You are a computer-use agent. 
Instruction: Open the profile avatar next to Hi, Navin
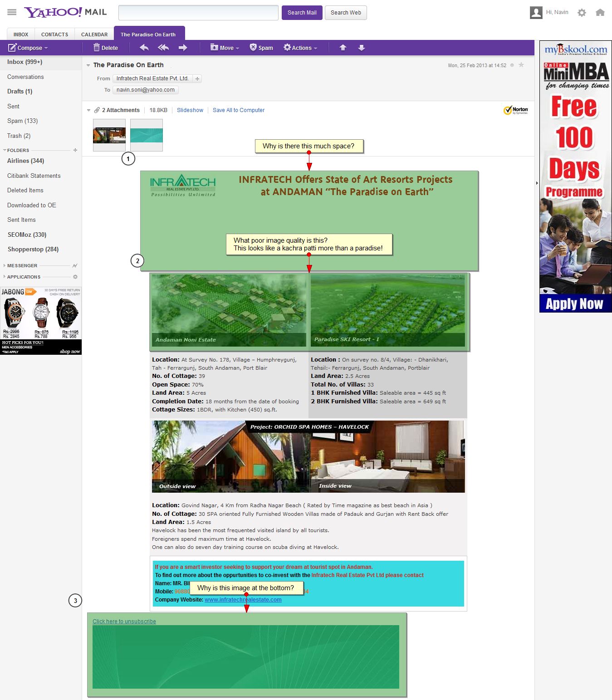pos(536,12)
